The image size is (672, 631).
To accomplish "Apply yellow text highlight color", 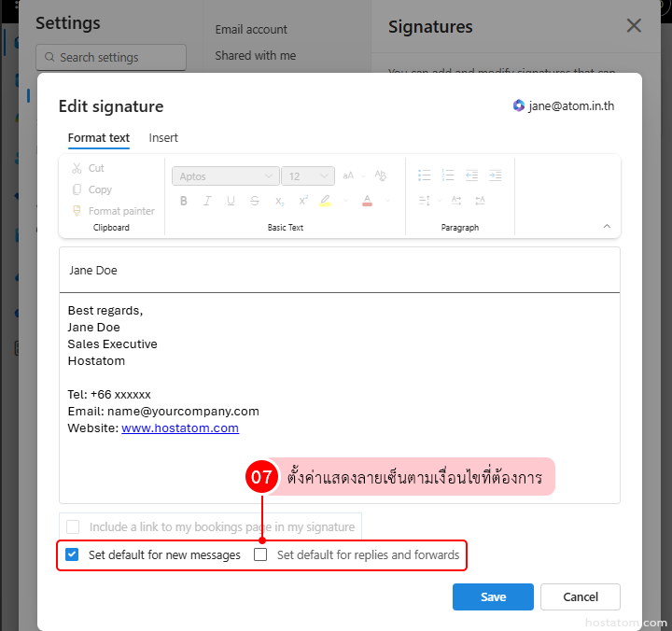I will click(326, 201).
